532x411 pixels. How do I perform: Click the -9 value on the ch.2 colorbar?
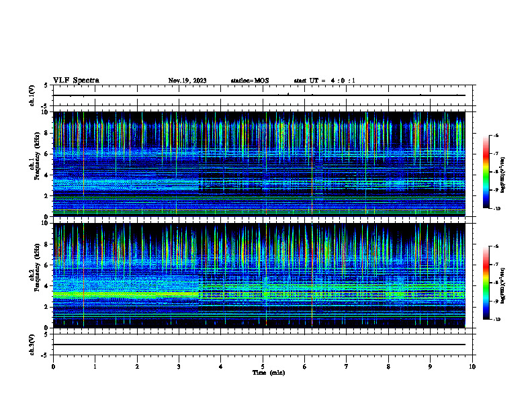[x=496, y=301]
